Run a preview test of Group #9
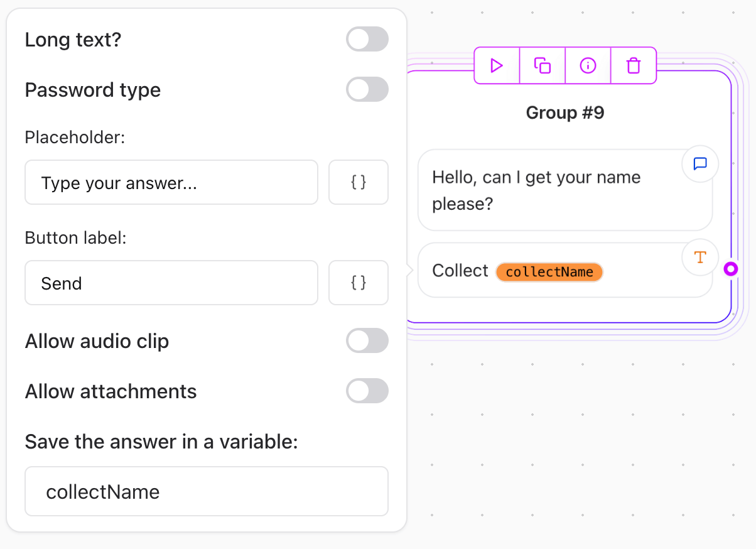 click(497, 65)
